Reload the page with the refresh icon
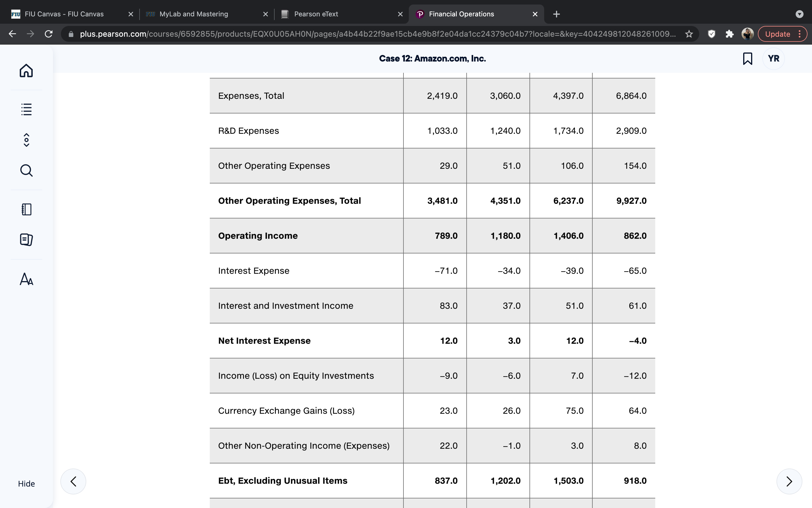812x508 pixels. (x=49, y=34)
